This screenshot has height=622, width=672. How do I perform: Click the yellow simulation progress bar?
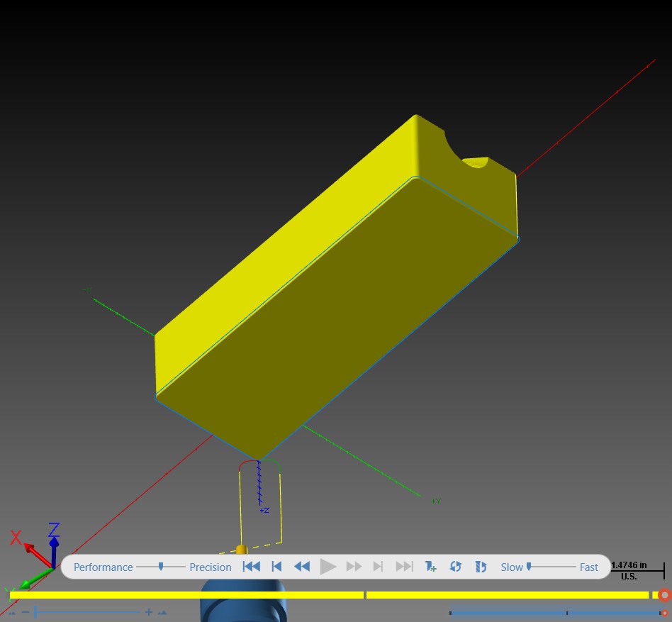329,595
